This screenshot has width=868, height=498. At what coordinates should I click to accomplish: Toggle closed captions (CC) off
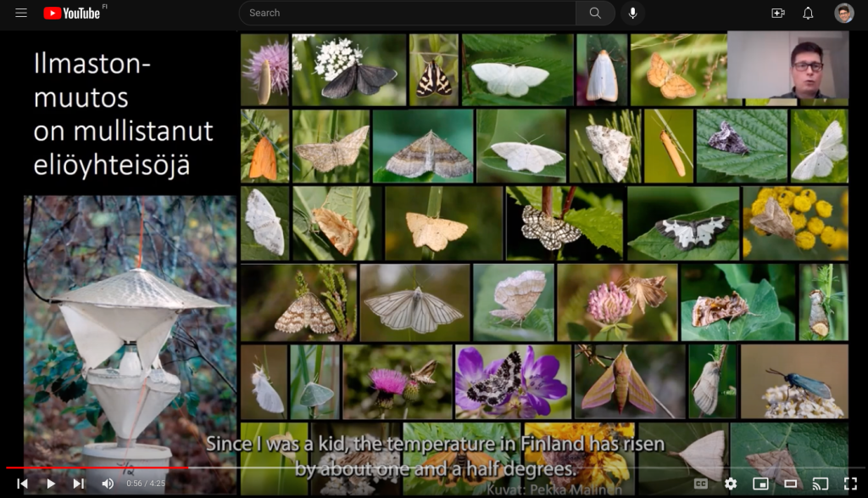[701, 484]
